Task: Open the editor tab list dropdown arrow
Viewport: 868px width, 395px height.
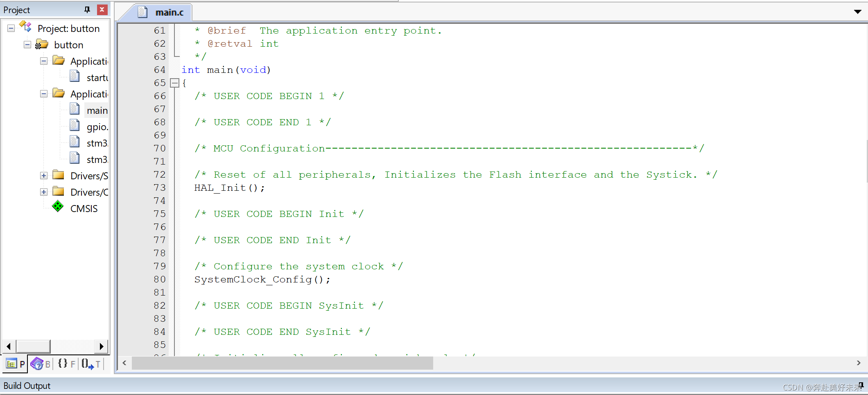Action: coord(857,12)
